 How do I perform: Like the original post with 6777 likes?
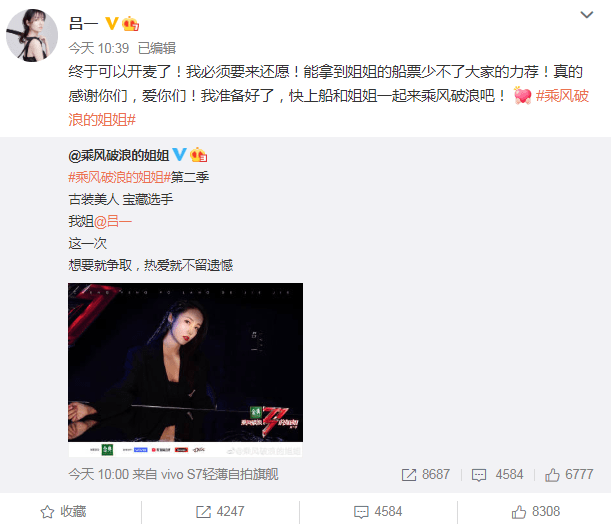[569, 475]
